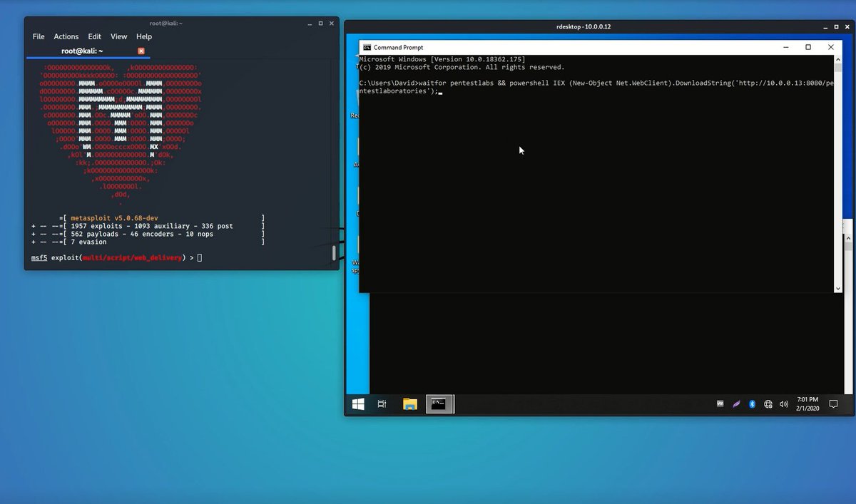Maximize the root@kali terminal window
The image size is (856, 504).
click(x=320, y=24)
